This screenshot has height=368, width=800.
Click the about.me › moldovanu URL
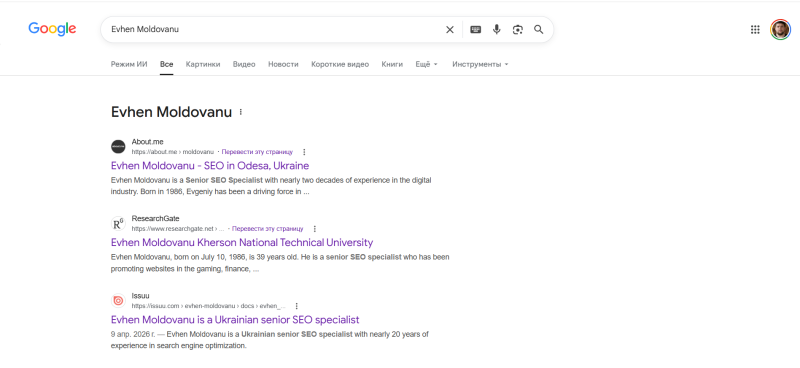[x=172, y=152]
